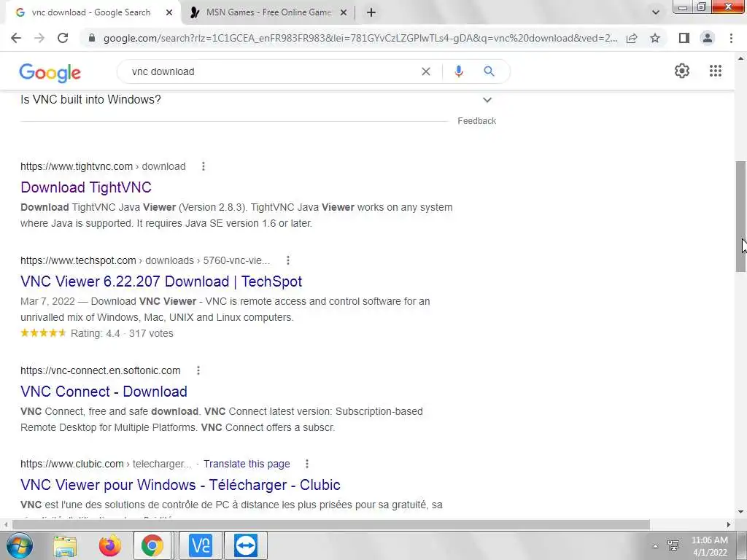Submit search with magnifier icon
Screen dimensions: 747x560
coord(489,71)
